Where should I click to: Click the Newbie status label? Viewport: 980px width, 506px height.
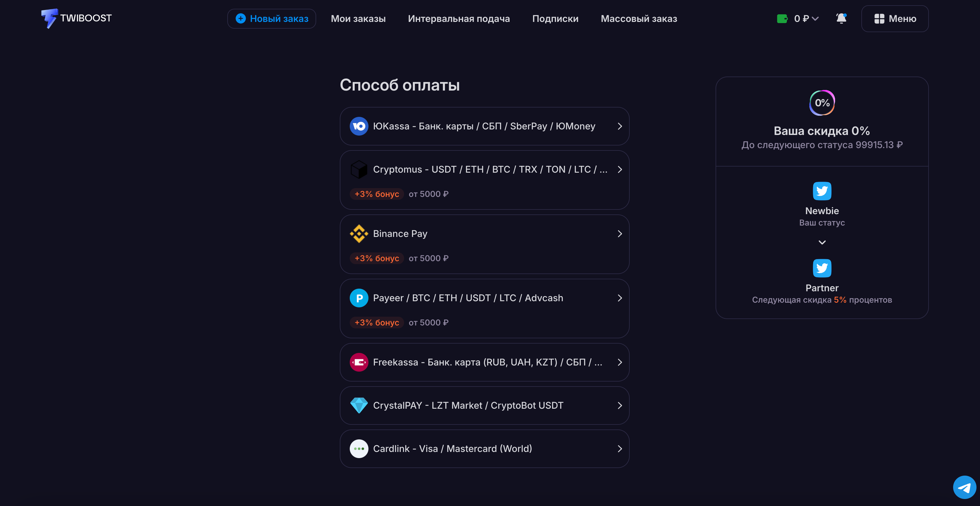[x=822, y=211]
